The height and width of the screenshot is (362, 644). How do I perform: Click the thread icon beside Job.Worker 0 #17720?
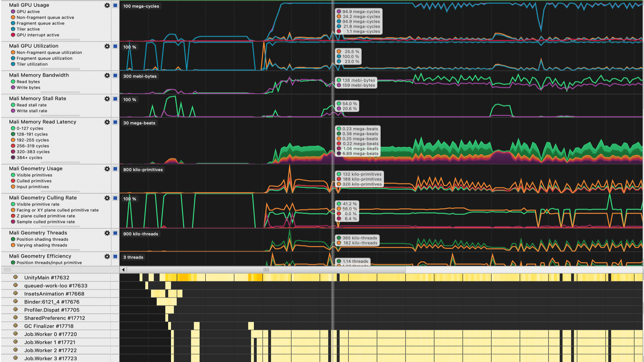coord(16,334)
